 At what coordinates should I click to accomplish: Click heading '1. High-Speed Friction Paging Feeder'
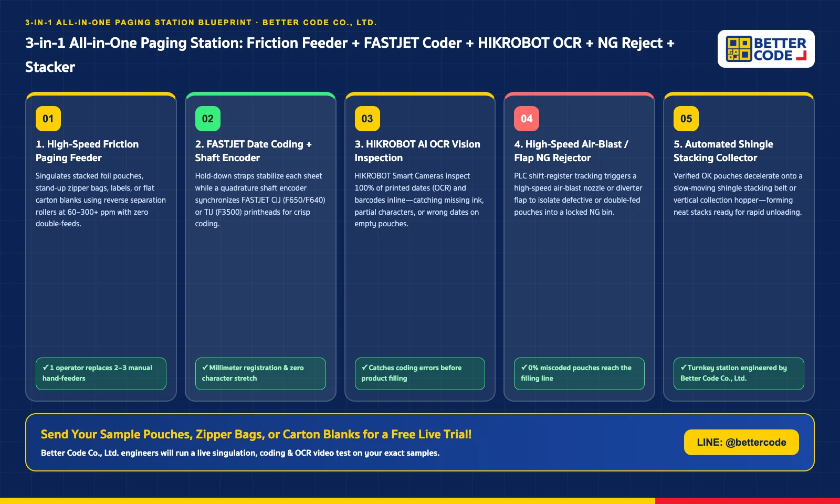(87, 151)
